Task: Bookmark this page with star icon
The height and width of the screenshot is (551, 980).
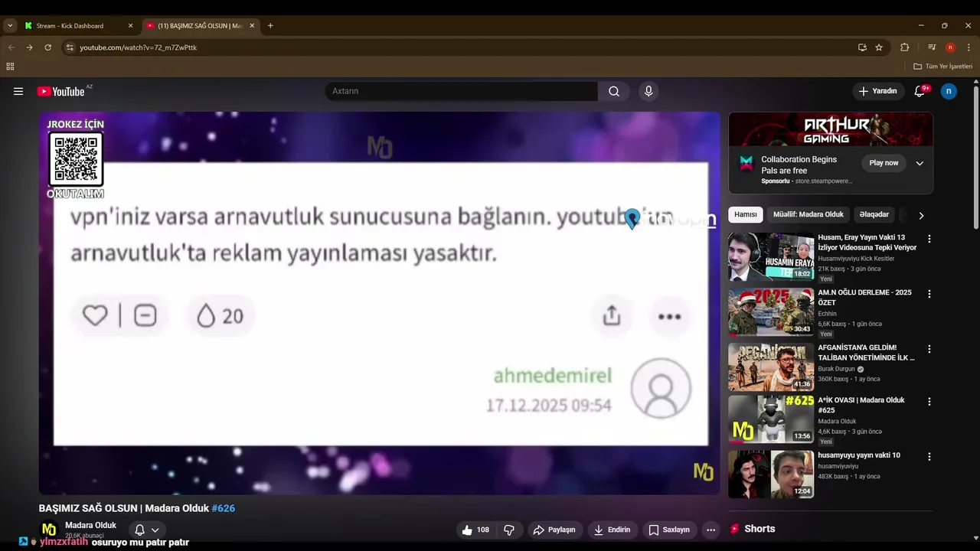Action: click(x=879, y=47)
